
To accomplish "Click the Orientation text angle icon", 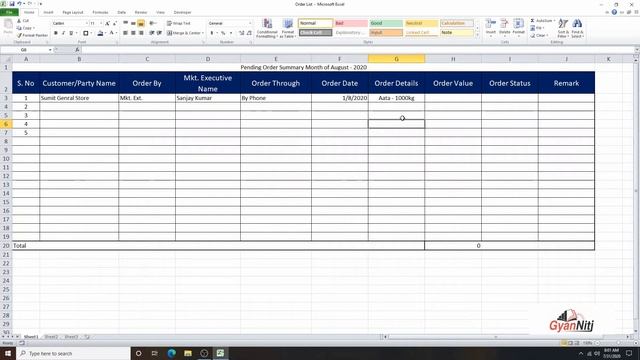I will pyautogui.click(x=152, y=23).
